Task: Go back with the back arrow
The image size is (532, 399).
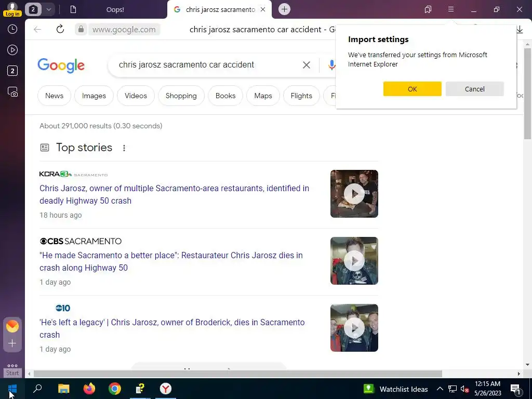Action: tap(37, 30)
